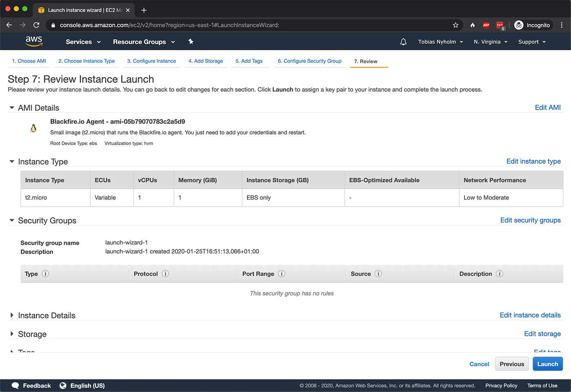Image resolution: width=571 pixels, height=392 pixels.
Task: Close the Launch instance wizard browser tab
Action: pyautogui.click(x=128, y=10)
